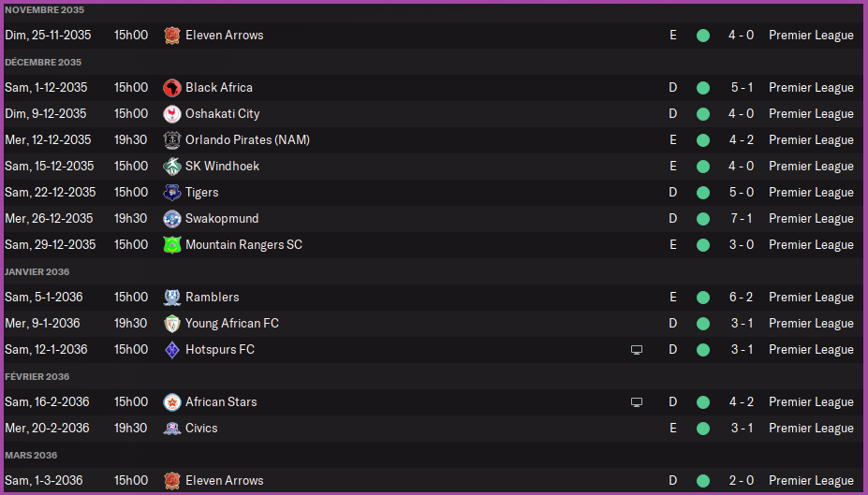The height and width of the screenshot is (495, 868).
Task: Click the Ramblers club badge
Action: click(171, 297)
